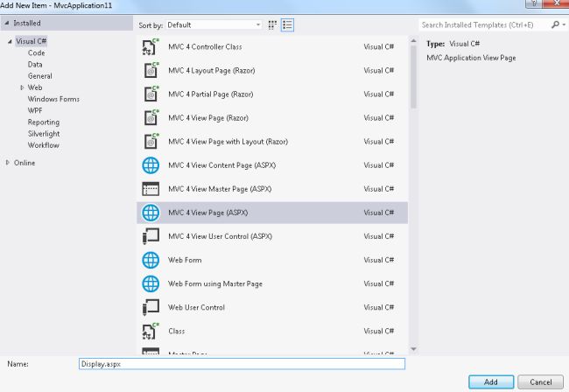Select 'MVC 4 View Master Page (ASPX)' text
The image size is (569, 392).
(220, 189)
